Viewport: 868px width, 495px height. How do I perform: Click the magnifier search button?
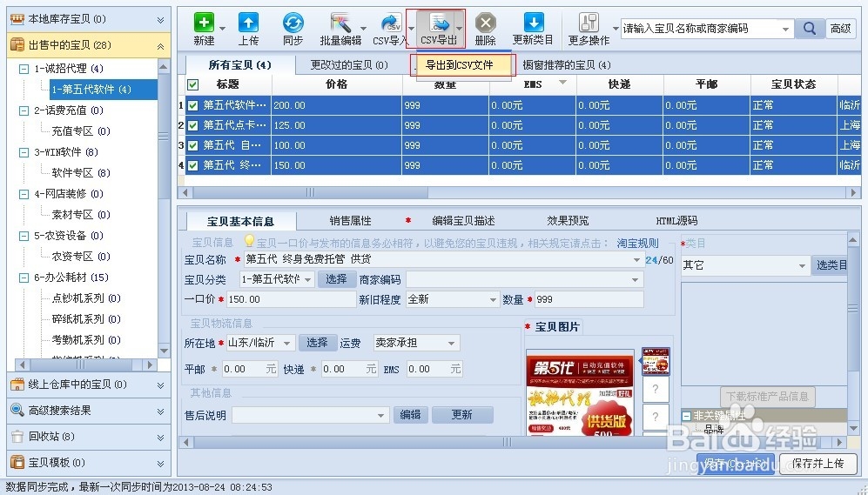[x=810, y=28]
